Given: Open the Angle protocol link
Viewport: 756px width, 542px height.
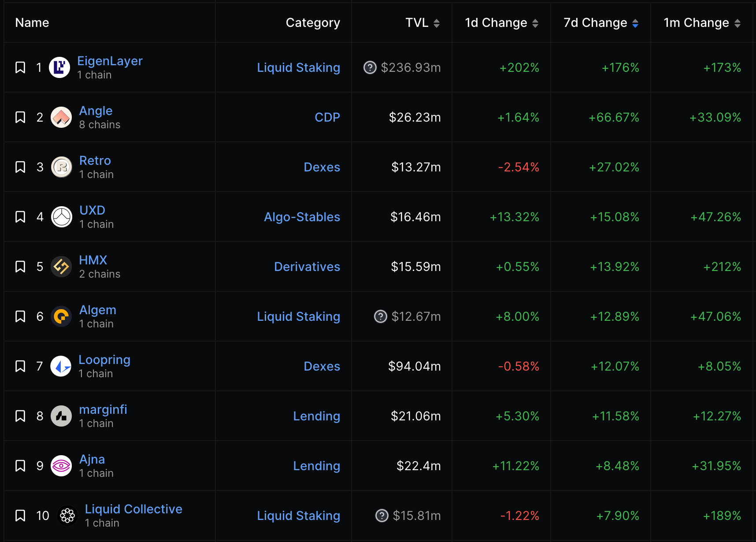Looking at the screenshot, I should click(x=96, y=111).
